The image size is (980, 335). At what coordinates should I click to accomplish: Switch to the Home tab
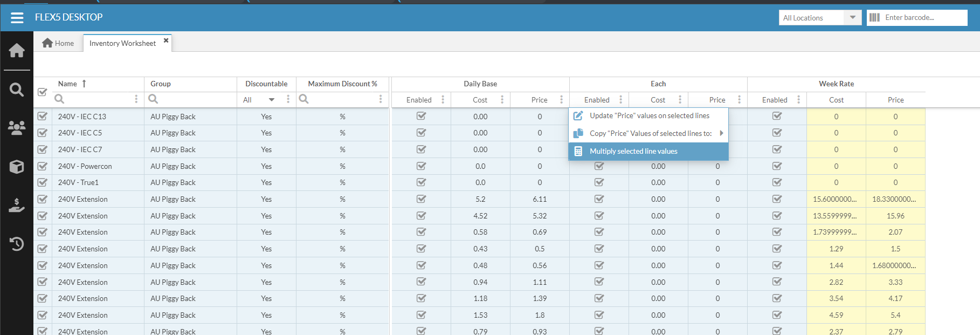pos(58,43)
